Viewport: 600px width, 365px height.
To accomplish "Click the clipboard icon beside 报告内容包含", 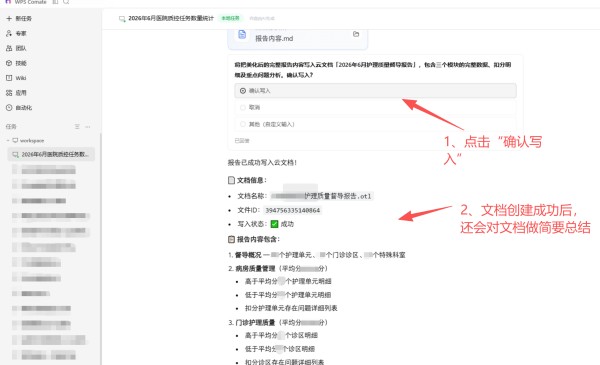I will 231,240.
